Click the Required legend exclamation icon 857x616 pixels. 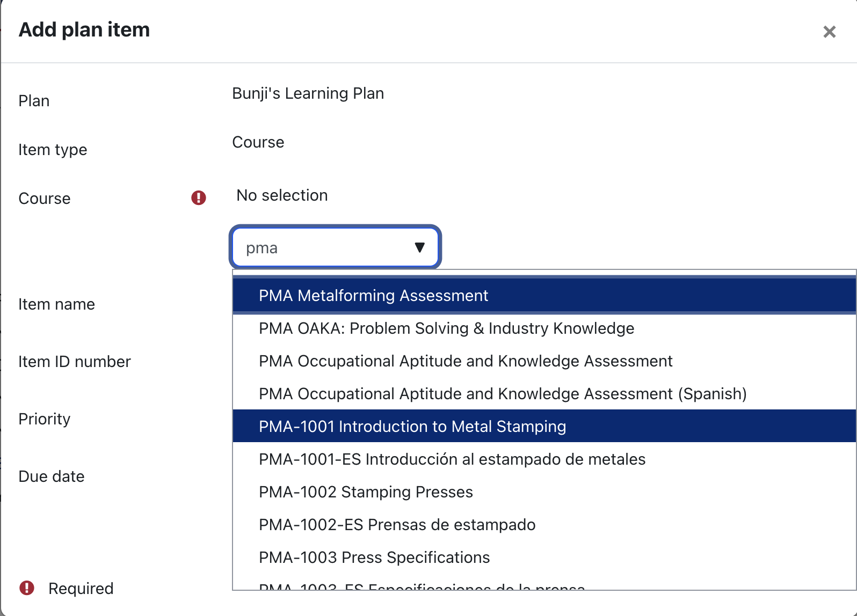(x=27, y=588)
